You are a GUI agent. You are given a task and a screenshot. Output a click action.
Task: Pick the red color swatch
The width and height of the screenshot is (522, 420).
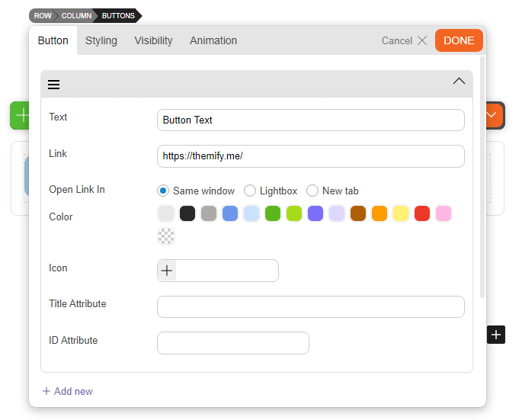click(x=422, y=213)
